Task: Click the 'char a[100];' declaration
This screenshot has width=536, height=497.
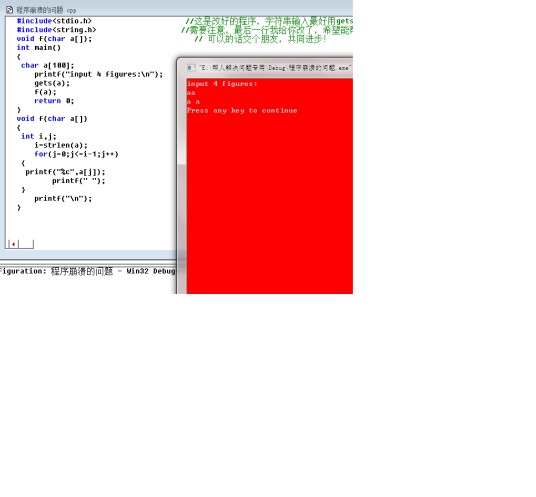Action: tap(48, 65)
